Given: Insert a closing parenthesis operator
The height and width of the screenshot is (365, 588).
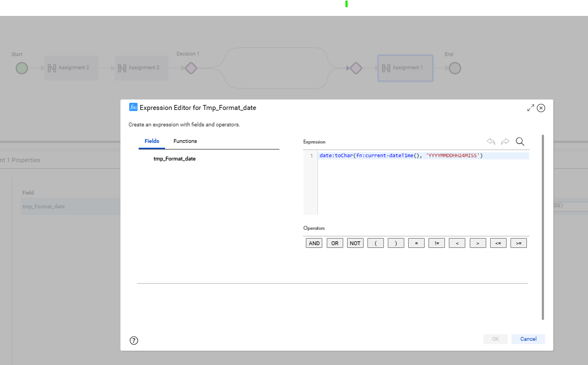Looking at the screenshot, I should coord(396,243).
